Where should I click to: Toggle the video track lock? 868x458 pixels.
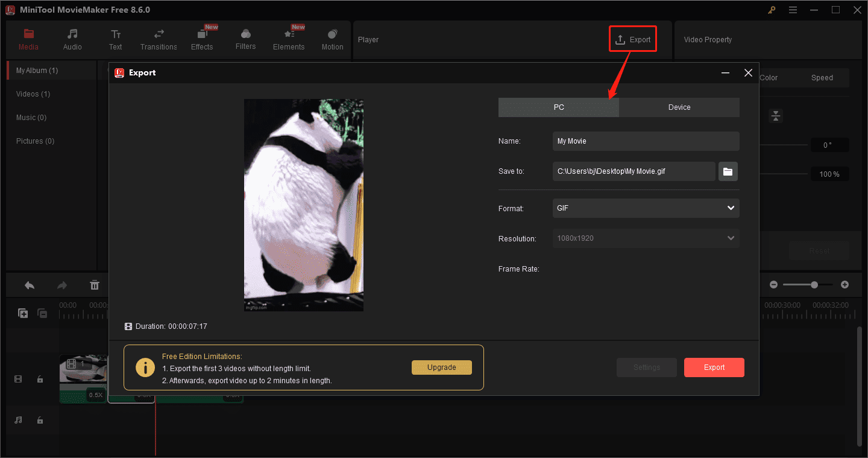click(40, 380)
